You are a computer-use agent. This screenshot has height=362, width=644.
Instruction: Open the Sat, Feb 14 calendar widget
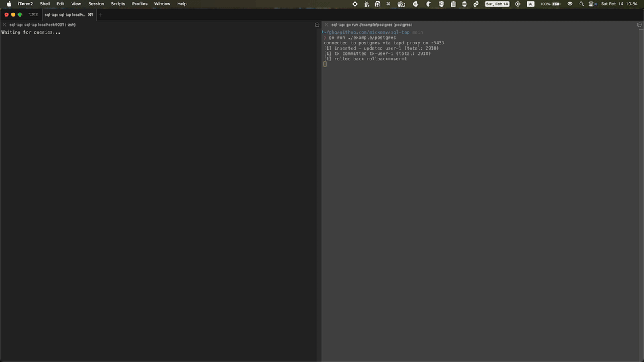click(497, 4)
